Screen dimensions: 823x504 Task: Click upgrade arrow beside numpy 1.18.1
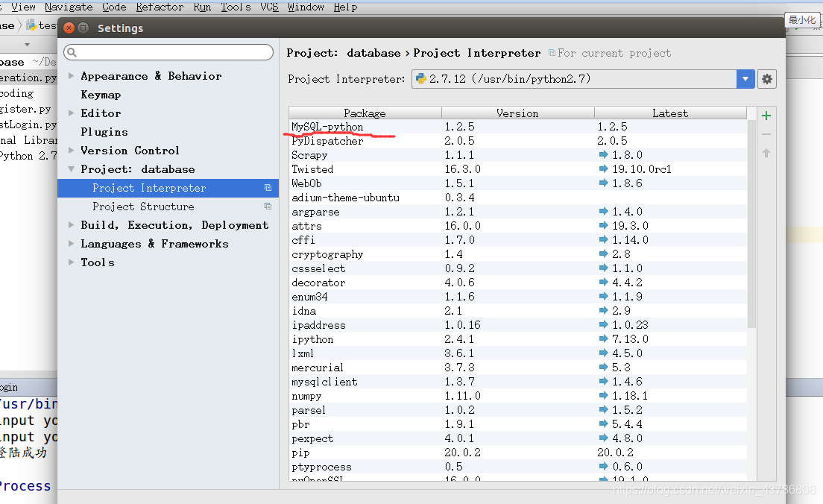605,396
